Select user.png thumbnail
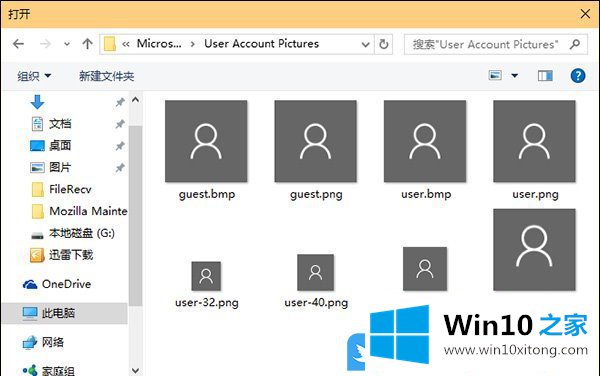Screen dimensions: 600x376 [534, 141]
